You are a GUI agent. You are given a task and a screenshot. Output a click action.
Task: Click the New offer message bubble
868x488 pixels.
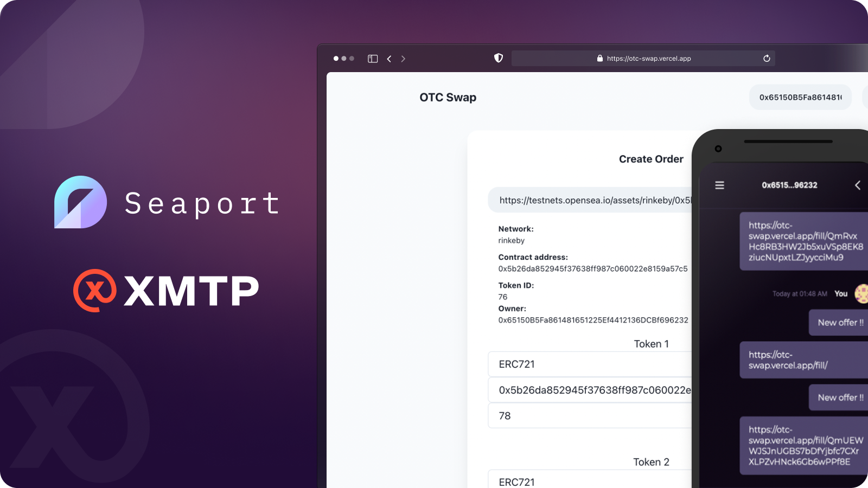840,322
